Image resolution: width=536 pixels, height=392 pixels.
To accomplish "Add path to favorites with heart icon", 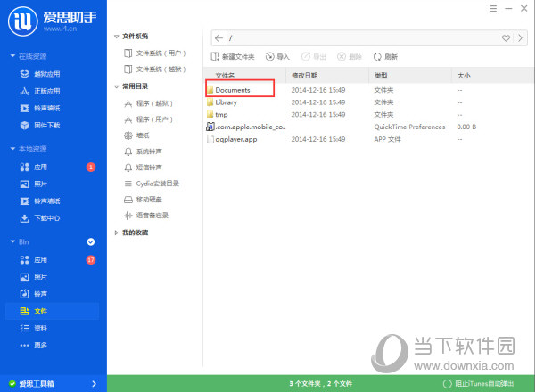I will pos(506,38).
